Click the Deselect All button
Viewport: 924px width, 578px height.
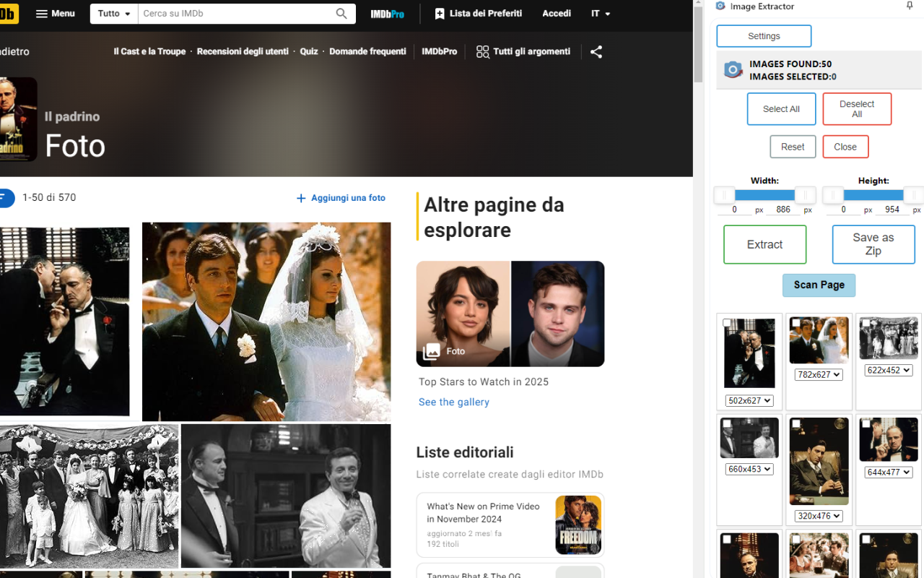[x=857, y=109]
